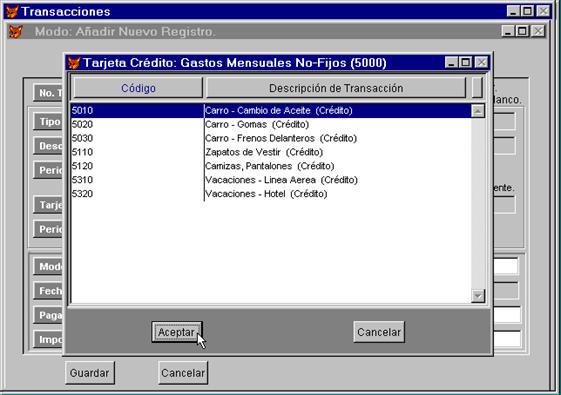Click the fox icon in Transacciones title bar
561x395 pixels.
[x=12, y=11]
